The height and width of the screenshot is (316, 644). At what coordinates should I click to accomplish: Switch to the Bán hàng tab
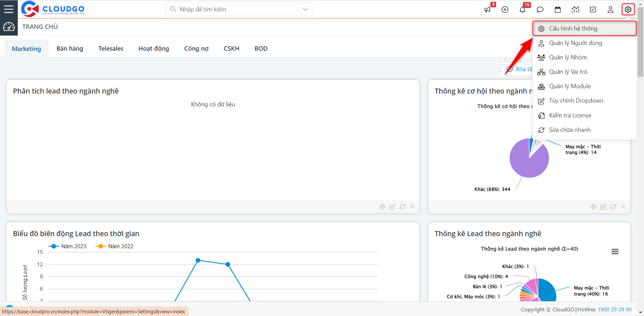tap(70, 49)
